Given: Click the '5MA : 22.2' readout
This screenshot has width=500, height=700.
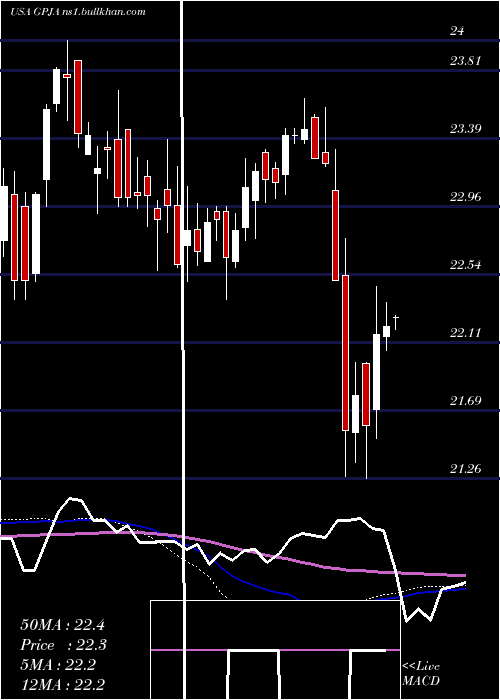Looking at the screenshot, I should [58, 665].
